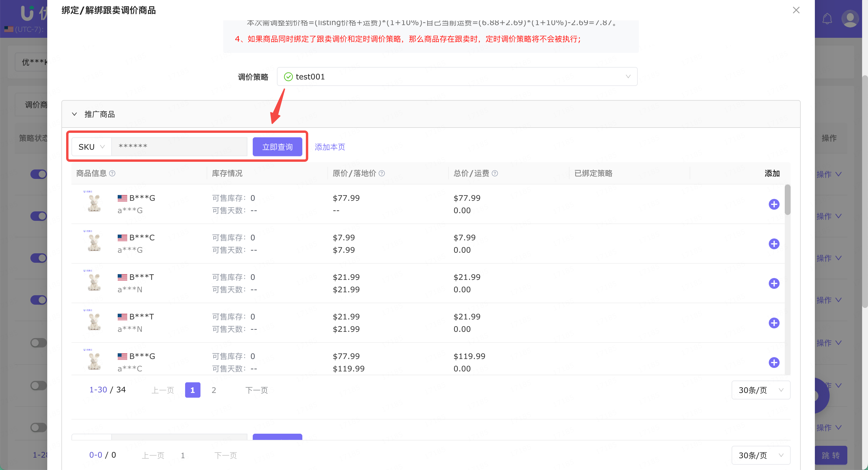Click the 立即查询 button

[277, 147]
